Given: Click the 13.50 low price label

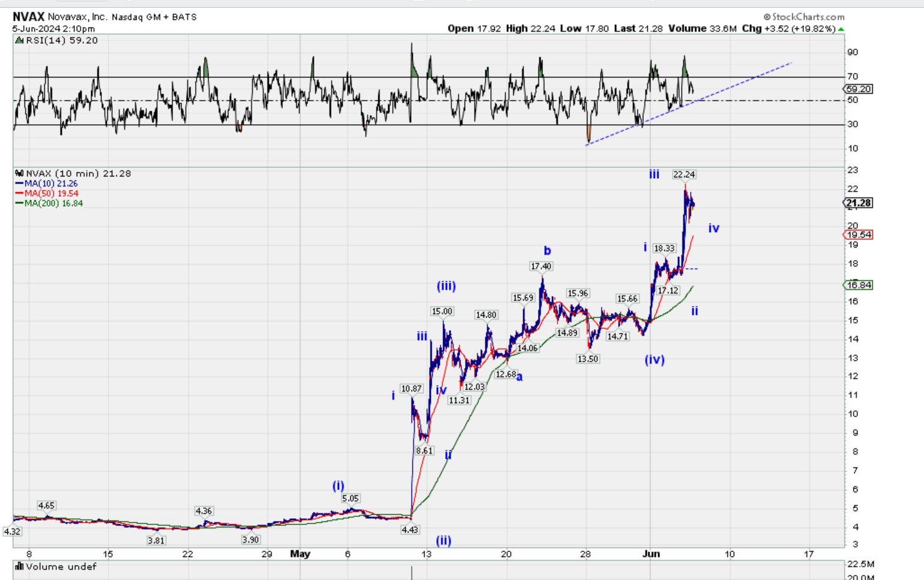Looking at the screenshot, I should point(588,359).
